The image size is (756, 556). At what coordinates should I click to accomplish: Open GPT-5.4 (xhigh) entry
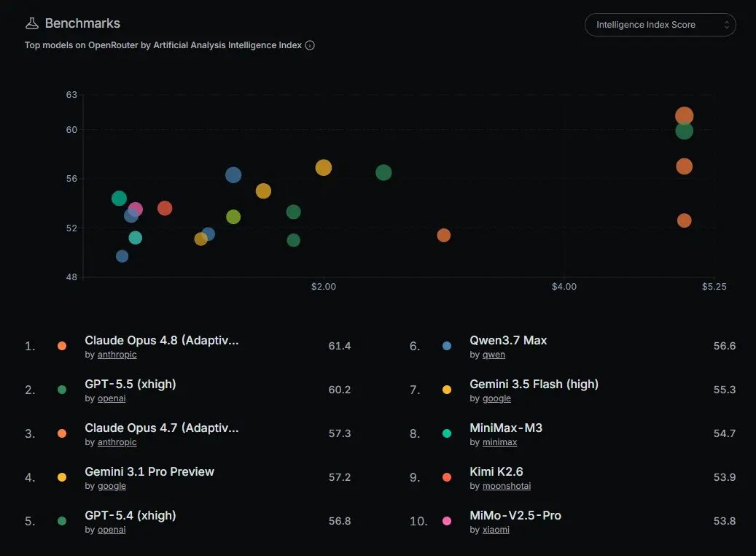click(x=130, y=515)
